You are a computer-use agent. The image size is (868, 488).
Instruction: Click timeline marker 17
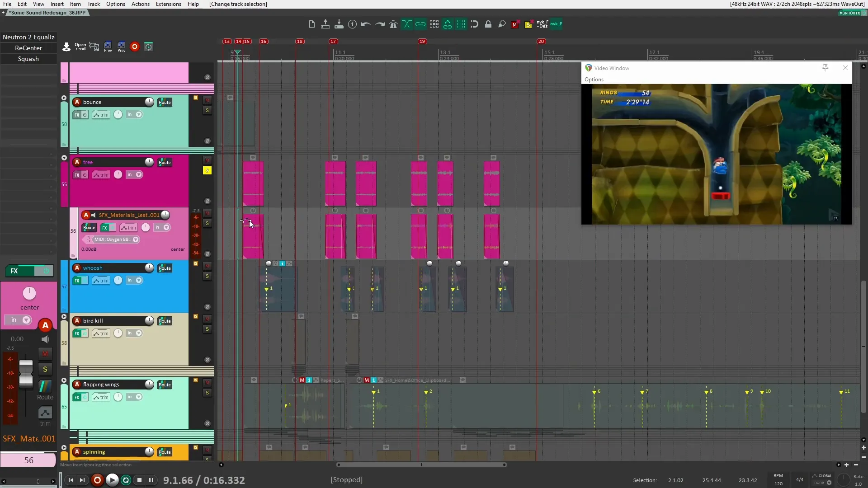333,42
